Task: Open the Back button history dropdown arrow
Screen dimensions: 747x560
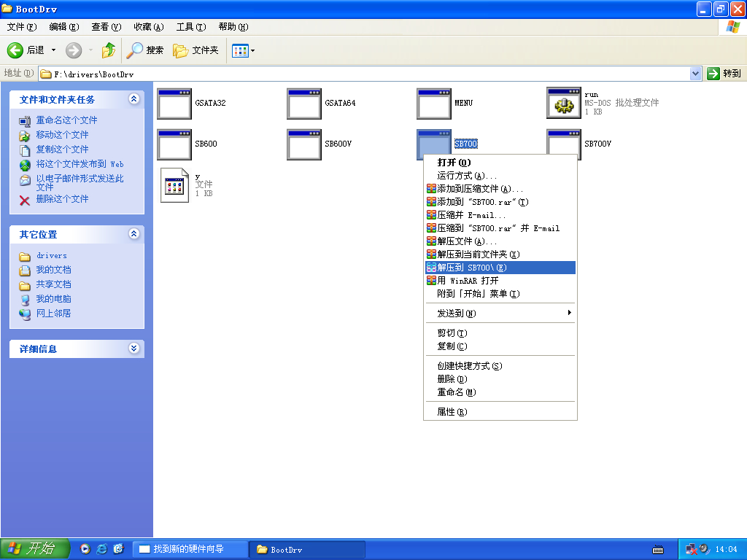Action: tap(53, 50)
